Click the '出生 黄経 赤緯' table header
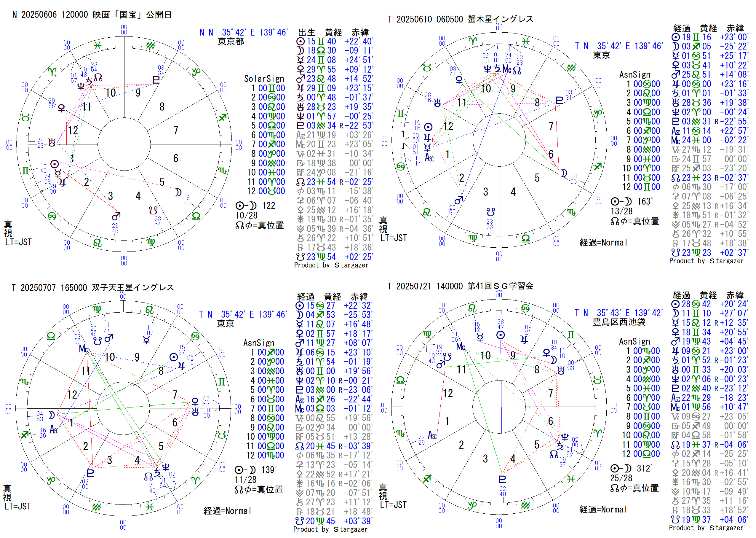The image size is (756, 538). pyautogui.click(x=333, y=32)
